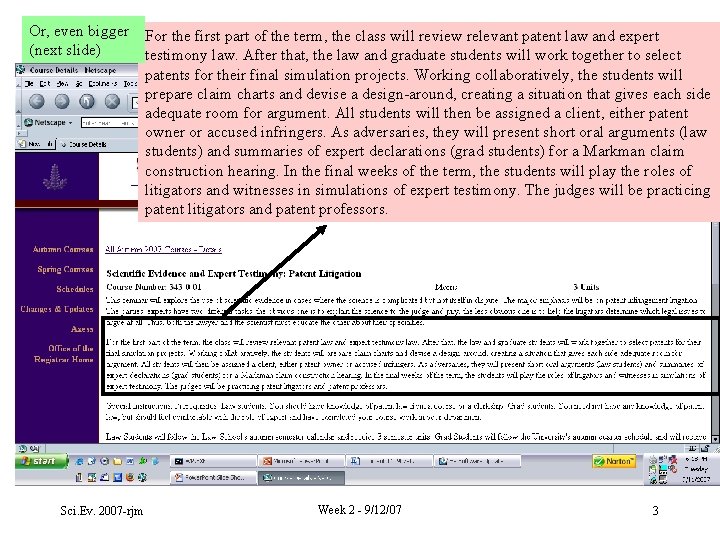This screenshot has width=720, height=540.
Task: Click the Course Number 343 text
Action: click(x=154, y=287)
